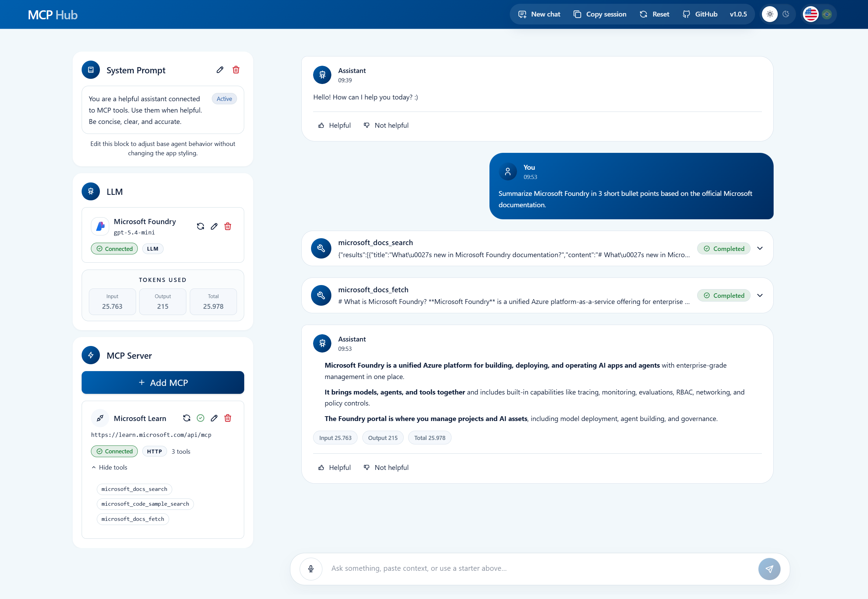Start a New chat
This screenshot has width=868, height=599.
pyautogui.click(x=539, y=14)
